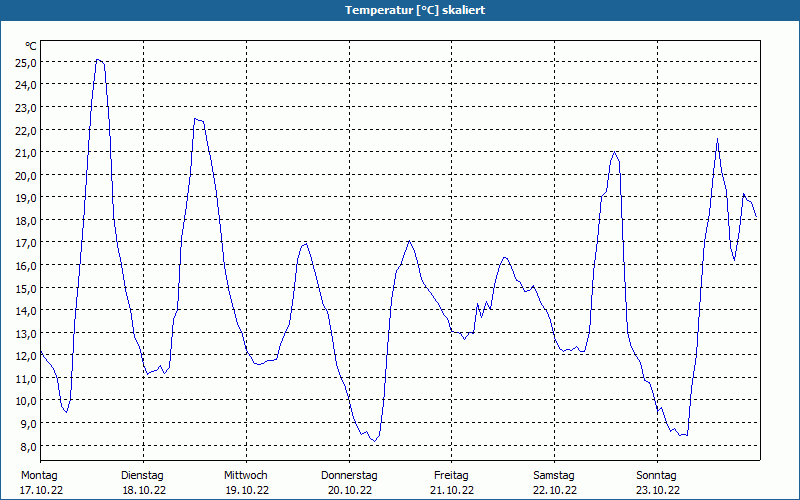The width and height of the screenshot is (800, 500).
Task: Select the Donnerstag day label
Action: pos(349,475)
